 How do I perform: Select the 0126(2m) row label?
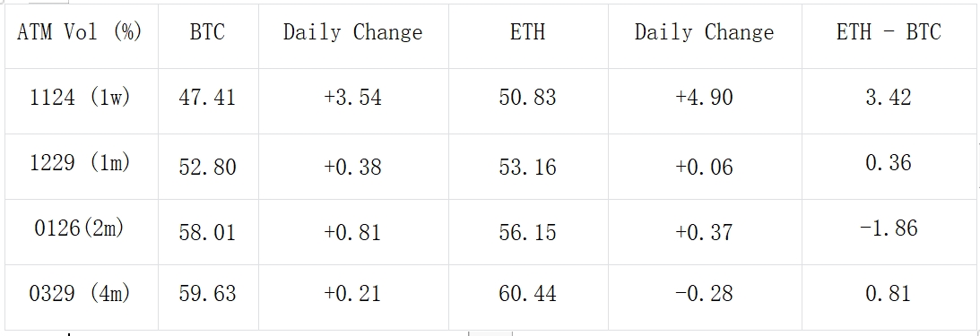tap(82, 232)
